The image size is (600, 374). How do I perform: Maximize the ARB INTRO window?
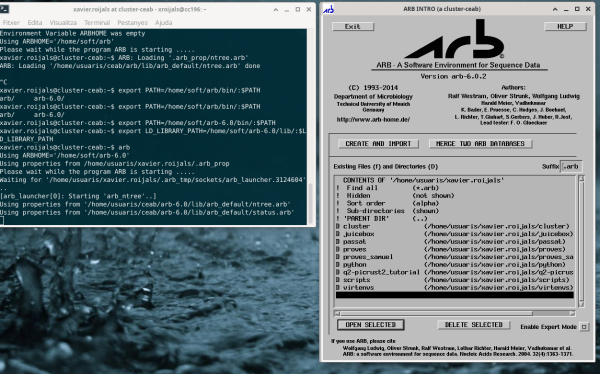click(577, 9)
